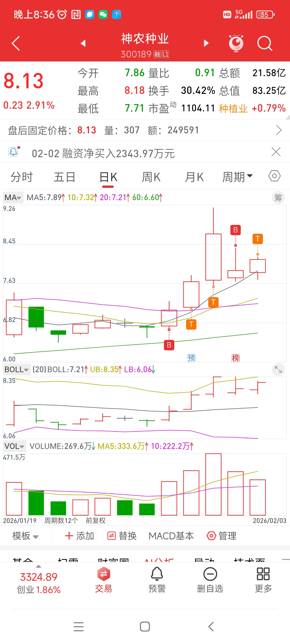Tap the lower red B marker on the candlestick chart
290x644 pixels.
(169, 345)
